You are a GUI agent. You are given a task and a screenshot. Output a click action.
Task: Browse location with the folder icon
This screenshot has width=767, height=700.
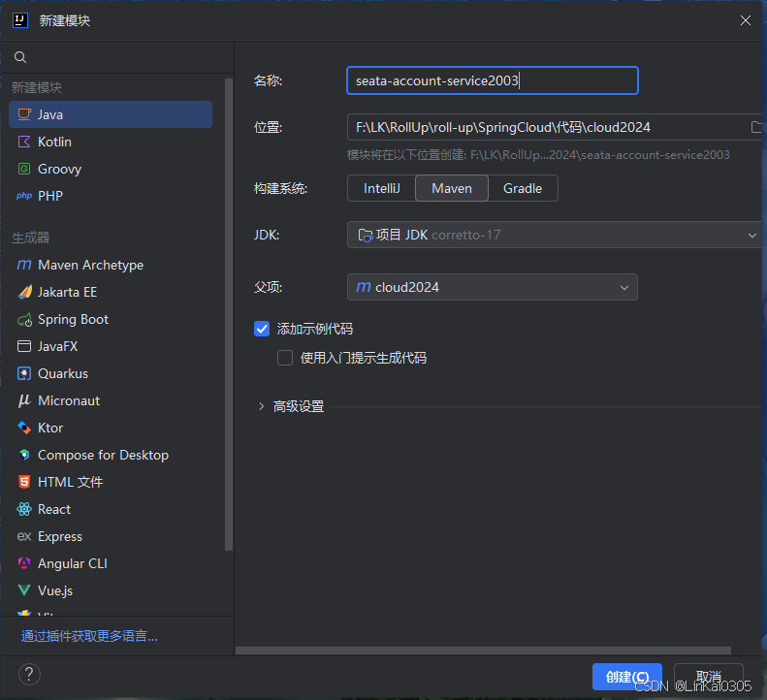[756, 127]
